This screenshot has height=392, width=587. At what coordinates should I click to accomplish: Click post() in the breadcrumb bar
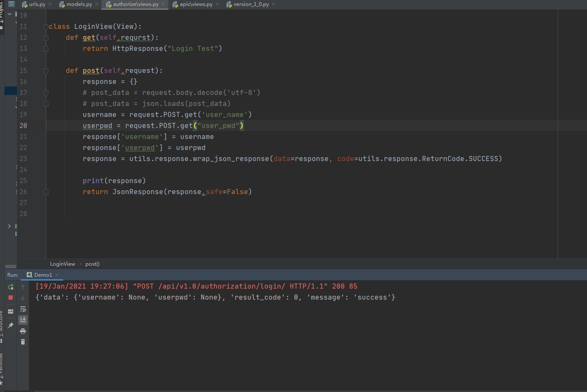coord(92,264)
